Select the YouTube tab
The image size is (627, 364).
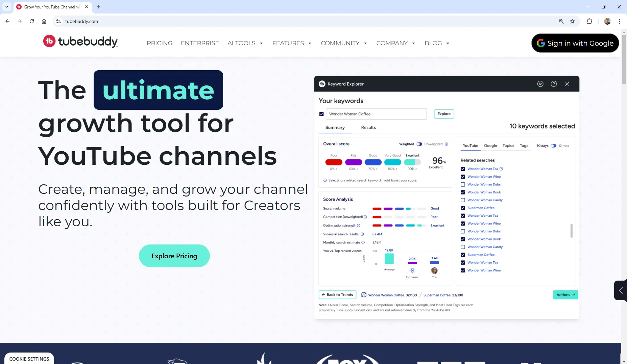click(x=471, y=146)
